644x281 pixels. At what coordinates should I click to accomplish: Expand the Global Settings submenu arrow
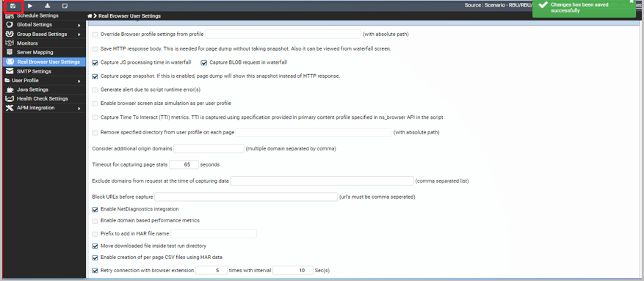tap(79, 25)
